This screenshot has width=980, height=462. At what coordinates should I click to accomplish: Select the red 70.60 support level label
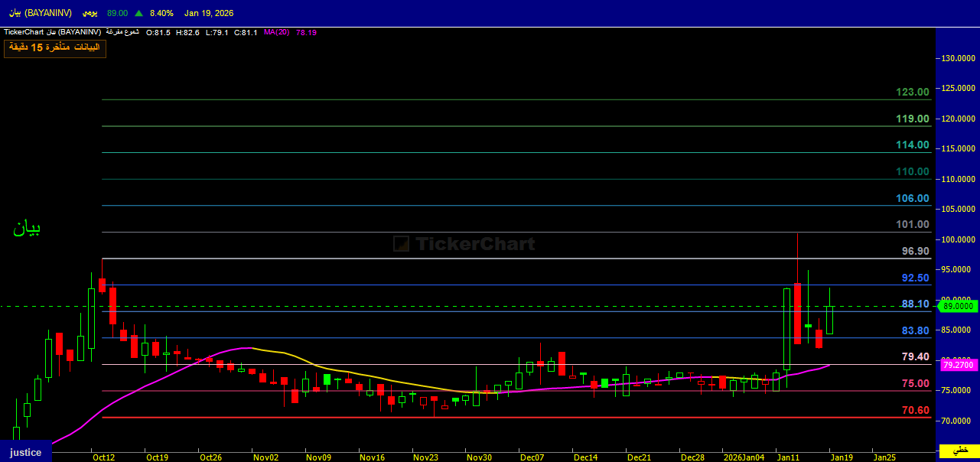click(x=915, y=411)
